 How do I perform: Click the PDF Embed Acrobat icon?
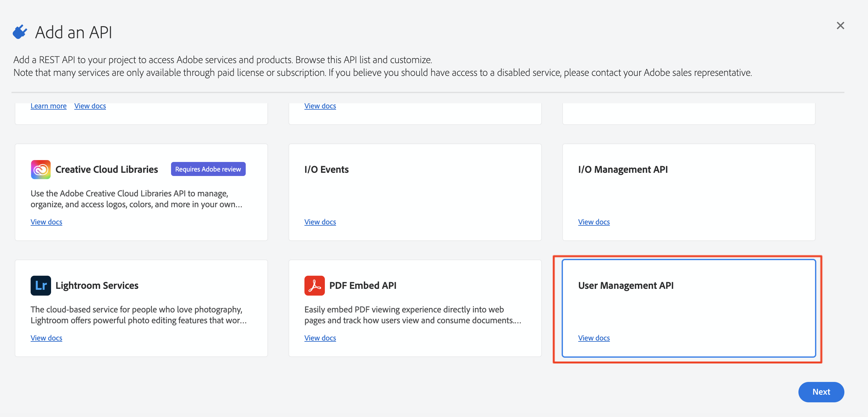pyautogui.click(x=314, y=285)
